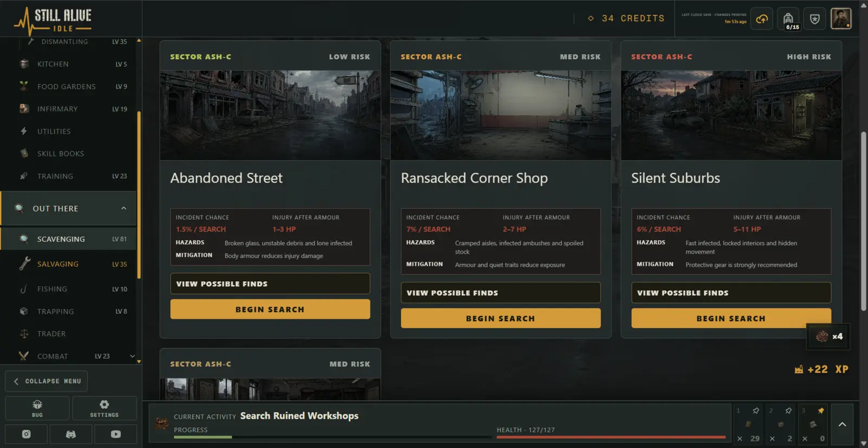Remove quick slot 2 item with X
The height and width of the screenshot is (448, 868).
pyautogui.click(x=773, y=439)
